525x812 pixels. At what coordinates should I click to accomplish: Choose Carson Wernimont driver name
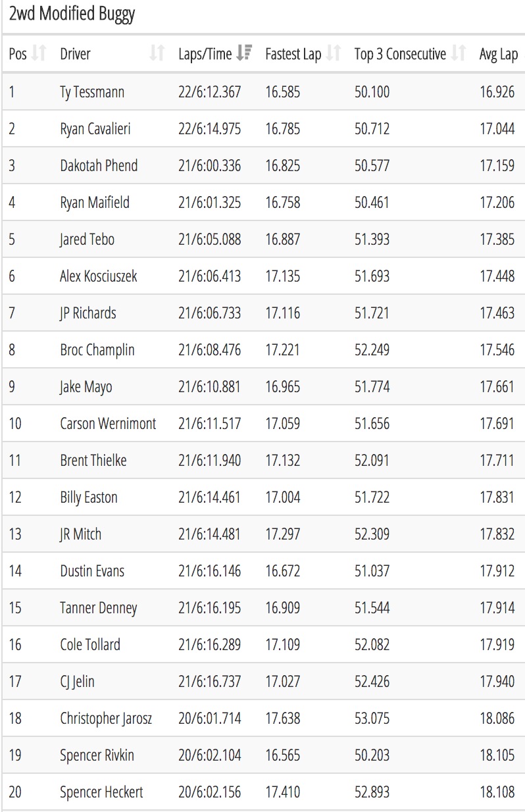coord(108,423)
